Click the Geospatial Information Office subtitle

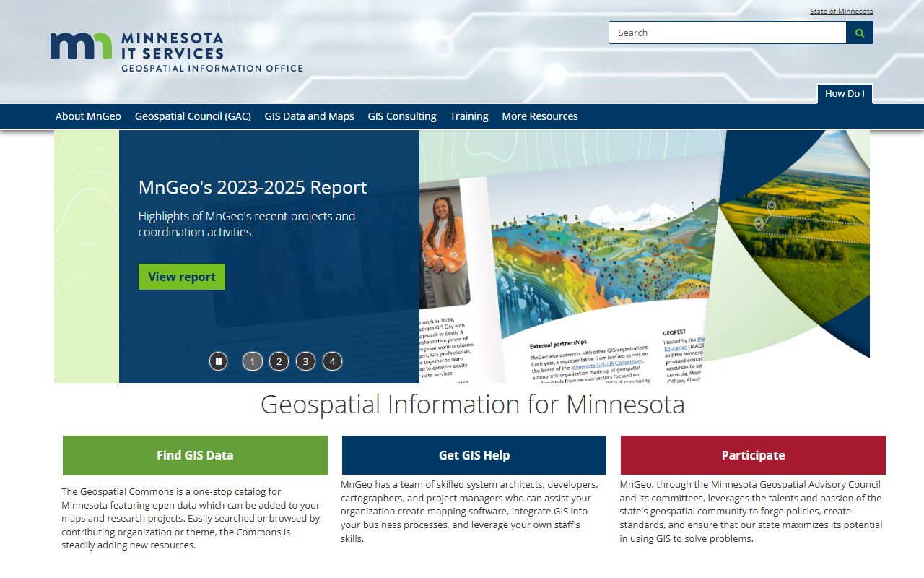[212, 68]
